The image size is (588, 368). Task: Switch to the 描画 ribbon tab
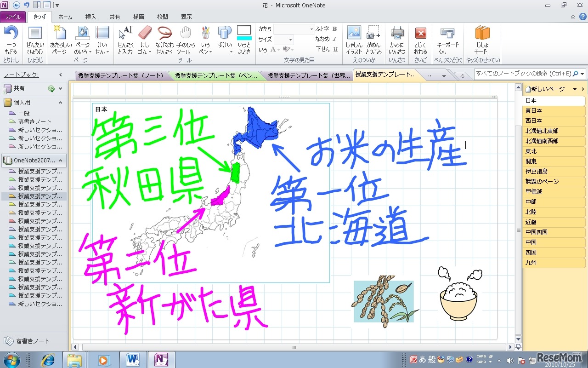pyautogui.click(x=138, y=17)
